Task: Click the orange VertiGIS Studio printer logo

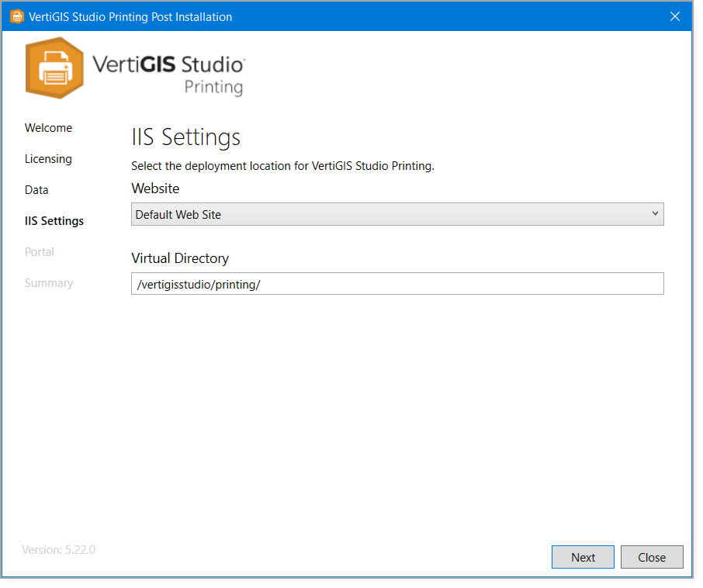Action: click(x=54, y=68)
